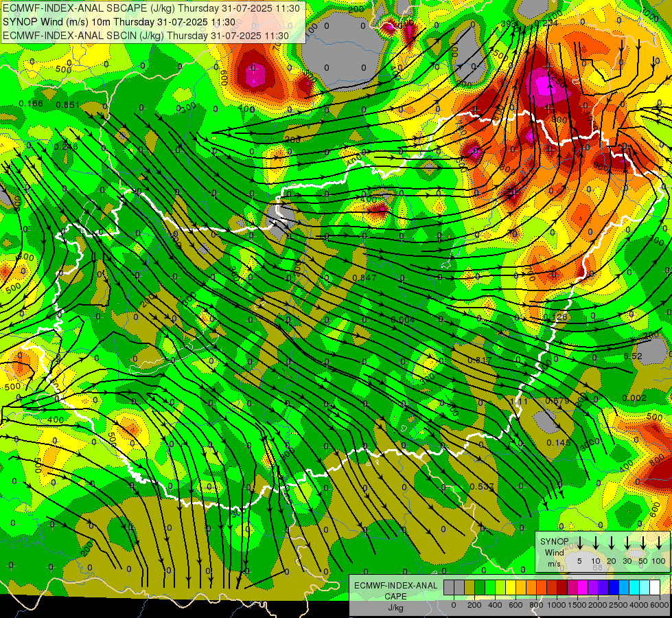Click the 4000 tick label in CAPE legend
This screenshot has width=672, height=618.
[x=639, y=605]
